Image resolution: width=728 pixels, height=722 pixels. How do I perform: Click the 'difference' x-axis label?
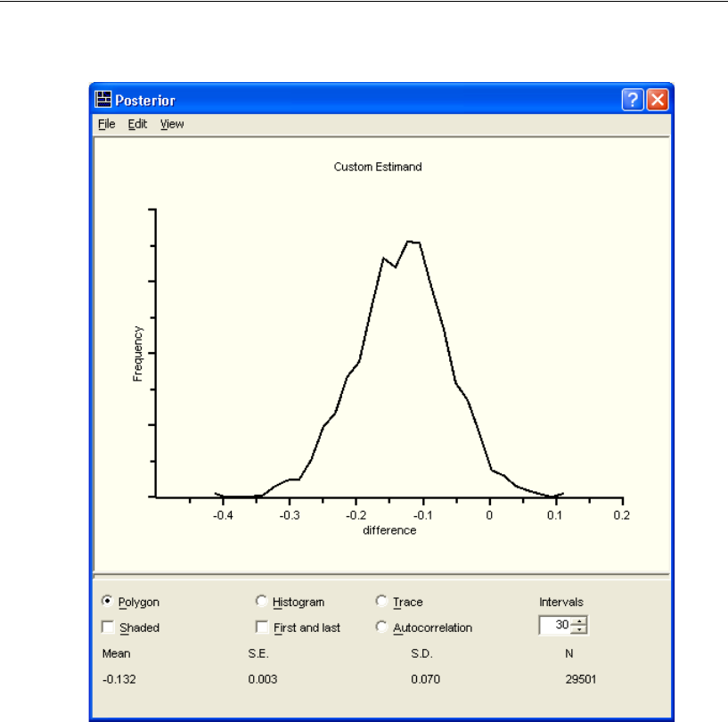389,530
